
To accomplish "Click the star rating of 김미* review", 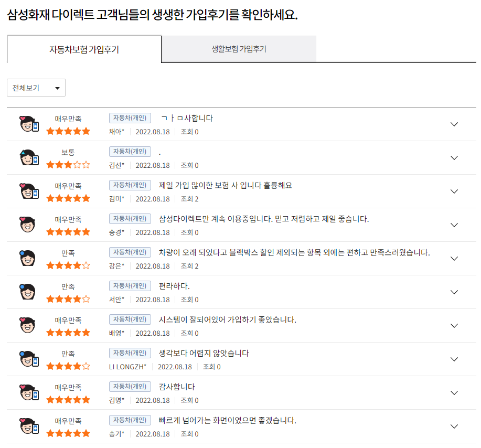I will [68, 198].
